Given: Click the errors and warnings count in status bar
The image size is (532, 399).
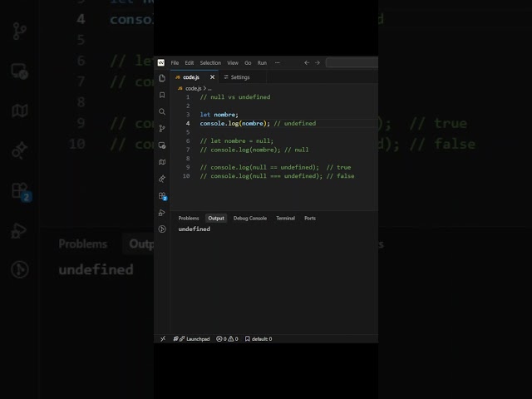Looking at the screenshot, I should [227, 338].
